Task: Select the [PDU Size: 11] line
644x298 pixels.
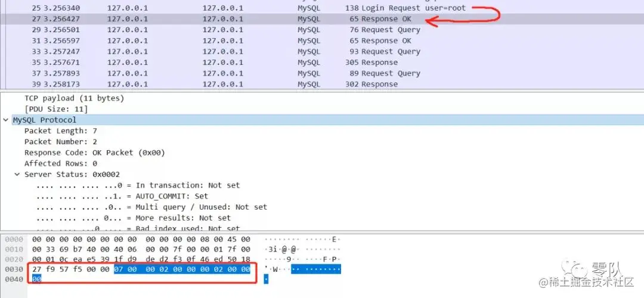Action: (x=56, y=109)
